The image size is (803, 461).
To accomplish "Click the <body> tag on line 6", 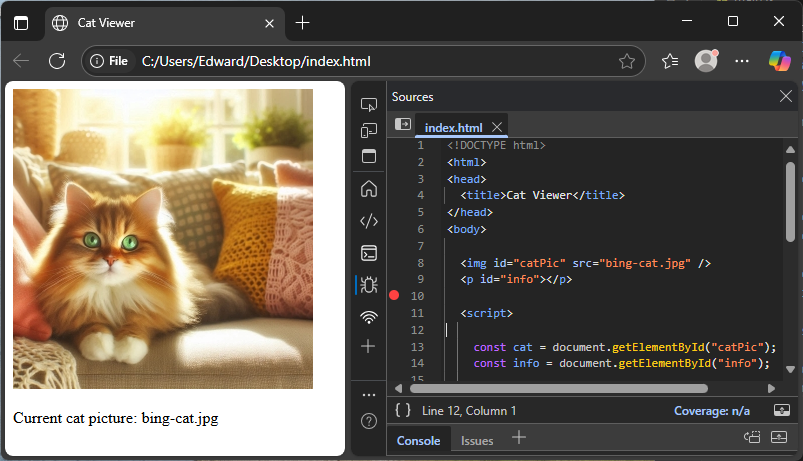I will tap(467, 229).
